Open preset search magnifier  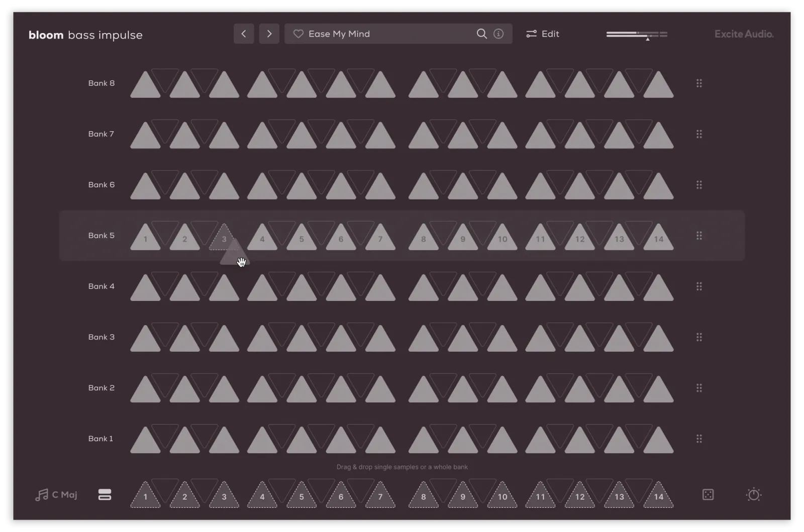(481, 34)
